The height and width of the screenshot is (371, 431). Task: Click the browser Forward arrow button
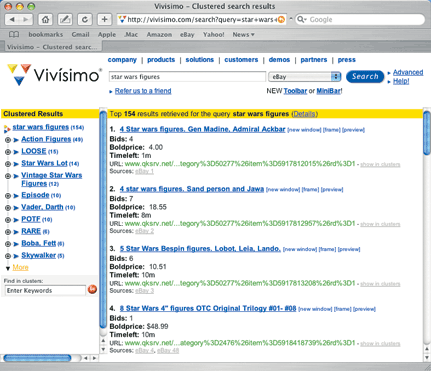pos(26,19)
